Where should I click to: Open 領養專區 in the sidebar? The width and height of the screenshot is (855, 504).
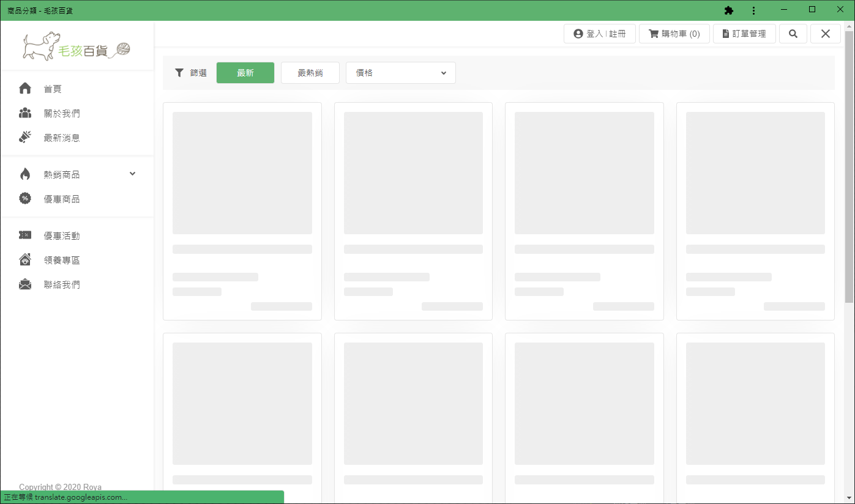(62, 260)
